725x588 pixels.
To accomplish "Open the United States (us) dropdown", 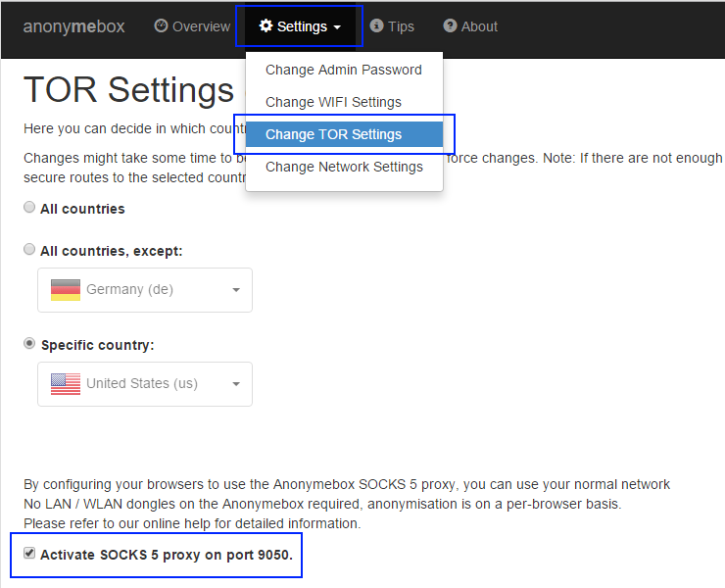I will click(x=145, y=384).
